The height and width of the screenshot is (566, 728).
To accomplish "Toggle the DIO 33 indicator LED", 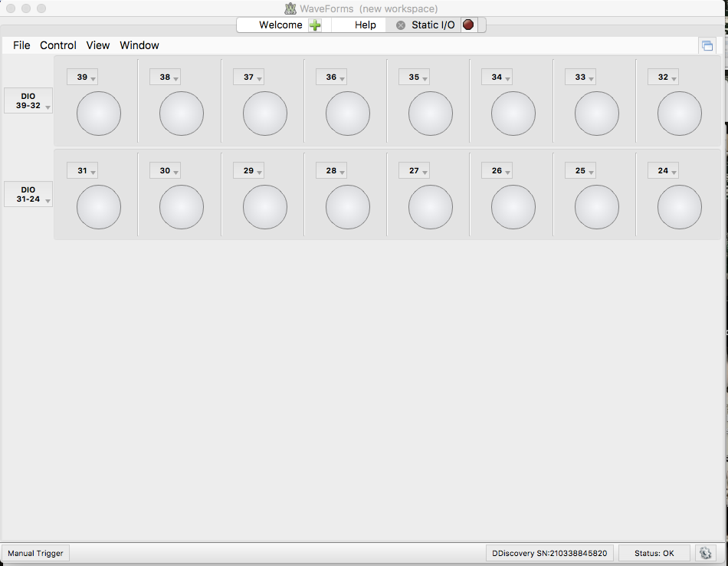I will (597, 114).
